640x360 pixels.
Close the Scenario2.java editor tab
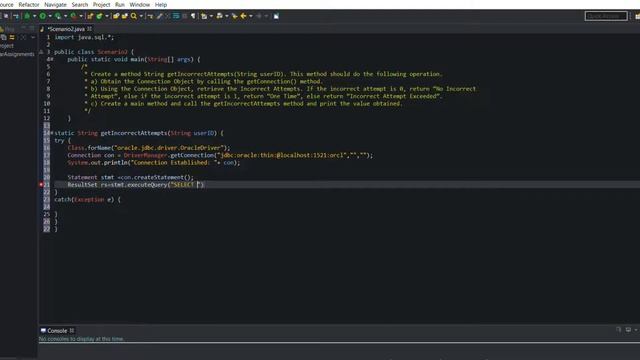point(89,29)
